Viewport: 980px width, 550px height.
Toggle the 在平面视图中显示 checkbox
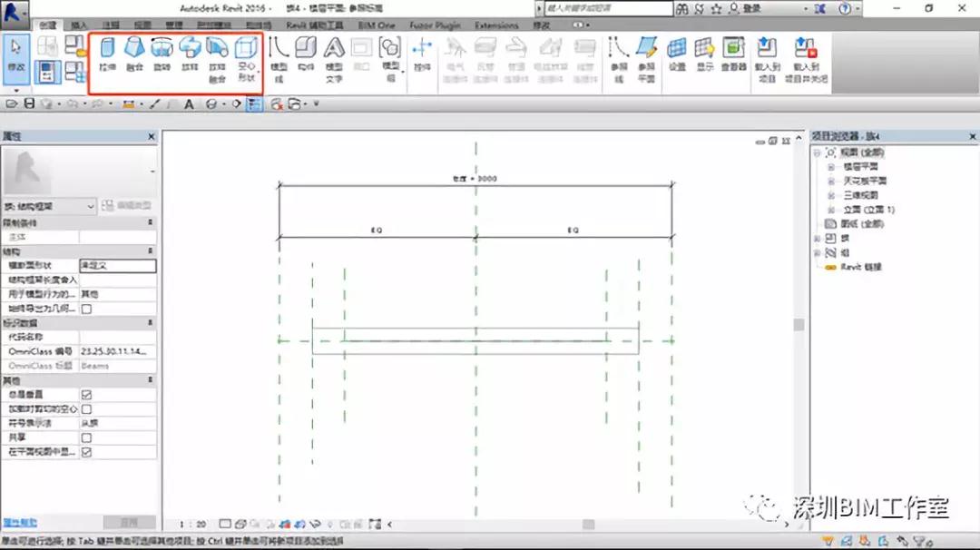pos(87,453)
